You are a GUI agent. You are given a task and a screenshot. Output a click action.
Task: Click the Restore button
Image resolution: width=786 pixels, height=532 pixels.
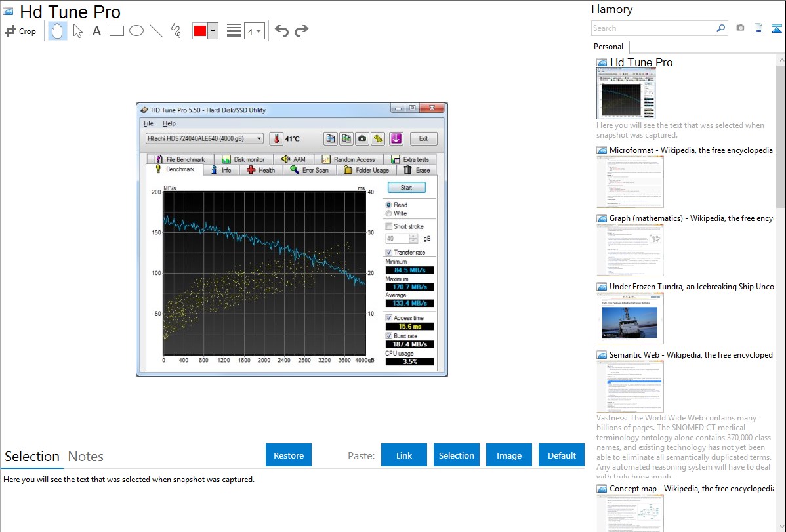coord(289,455)
